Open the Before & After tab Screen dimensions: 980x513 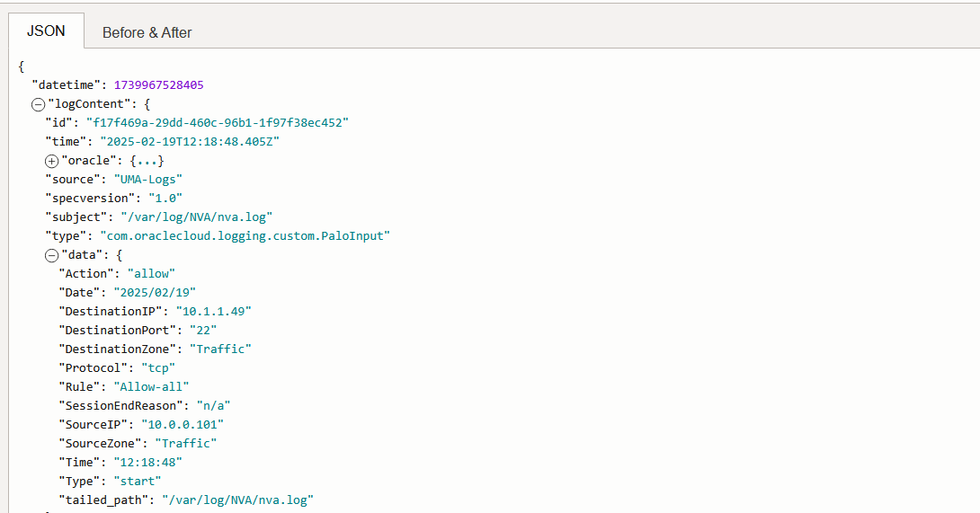tap(147, 32)
